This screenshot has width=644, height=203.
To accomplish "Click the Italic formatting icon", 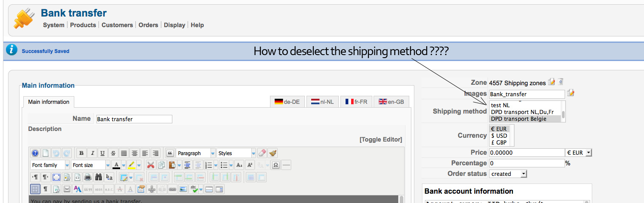I will point(92,153).
